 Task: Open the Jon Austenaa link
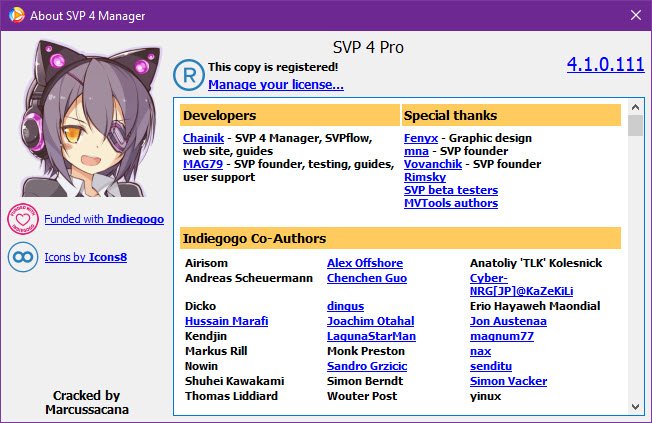508,321
